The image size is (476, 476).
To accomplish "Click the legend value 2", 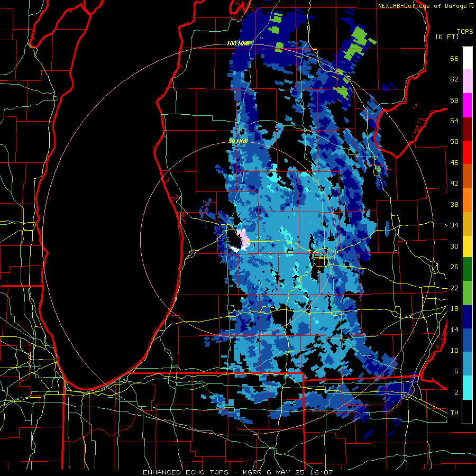I will pos(456,392).
